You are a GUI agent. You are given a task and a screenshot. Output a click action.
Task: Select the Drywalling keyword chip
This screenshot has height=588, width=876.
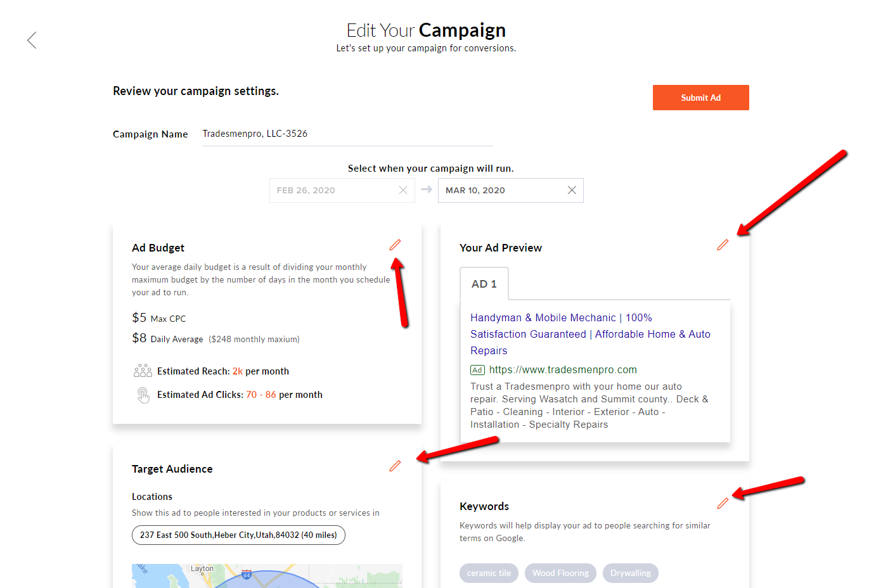(631, 573)
